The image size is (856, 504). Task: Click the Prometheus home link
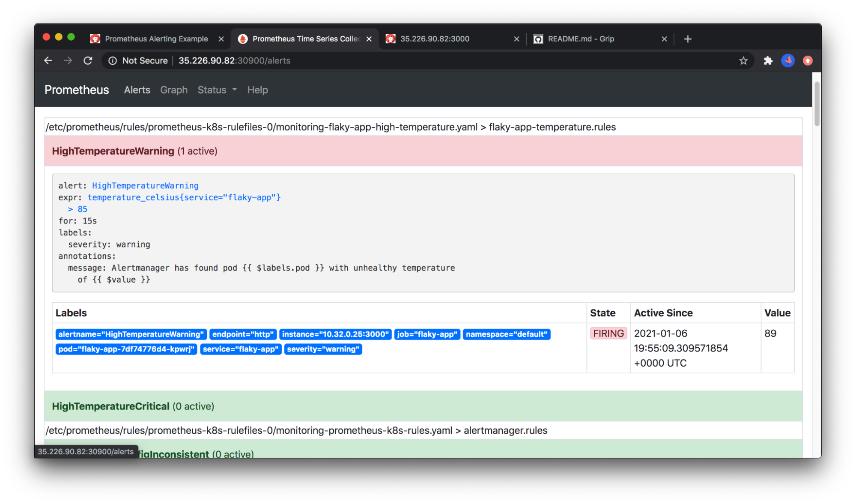[x=76, y=90]
